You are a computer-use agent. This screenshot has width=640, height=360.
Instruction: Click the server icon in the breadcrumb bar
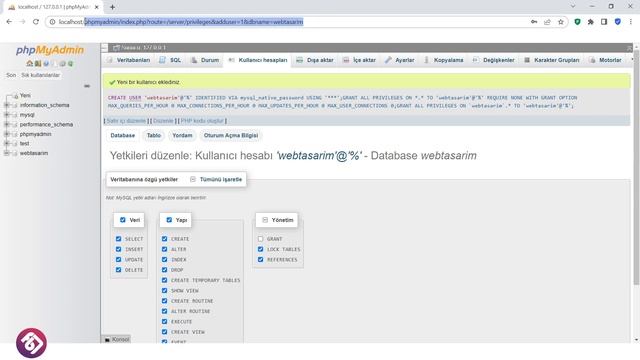(x=116, y=48)
